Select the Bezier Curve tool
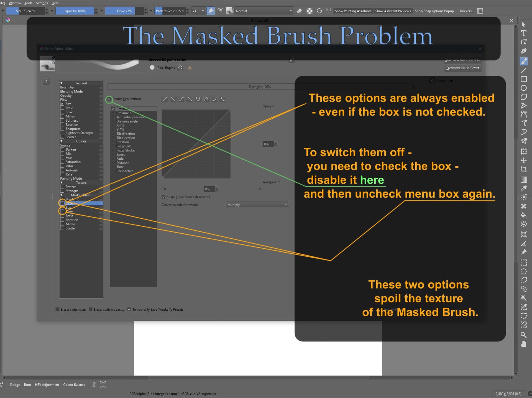 point(523,114)
